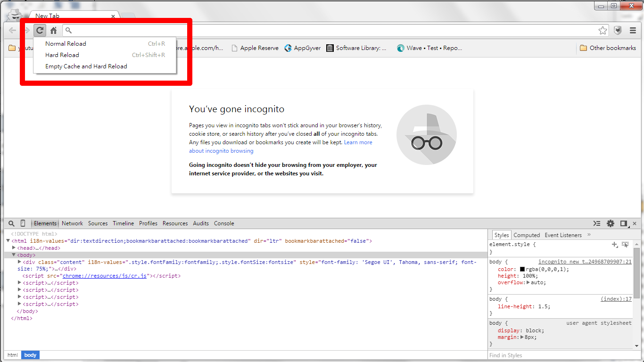Expand the overflow property triangle
Image resolution: width=644 pixels, height=362 pixels.
coord(528,283)
